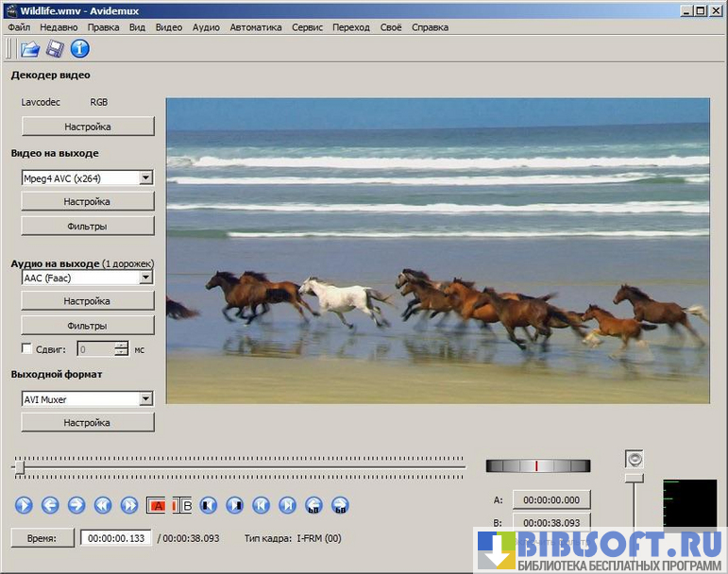The width and height of the screenshot is (728, 574).
Task: Click the timeline seek slider handle
Action: pos(19,465)
